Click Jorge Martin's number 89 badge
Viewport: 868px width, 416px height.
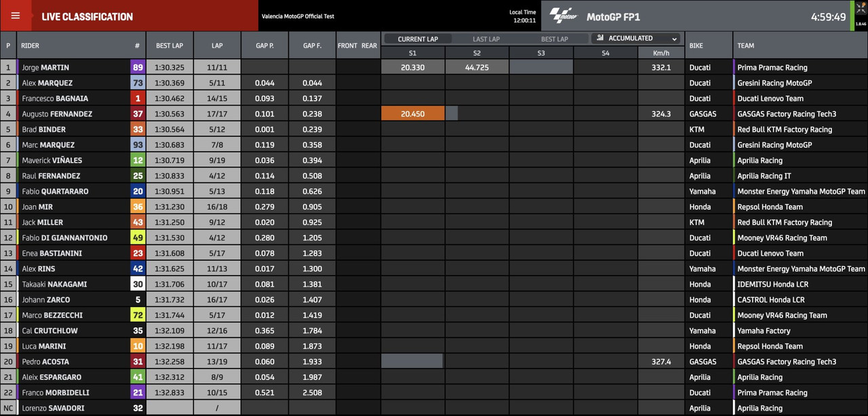[138, 67]
